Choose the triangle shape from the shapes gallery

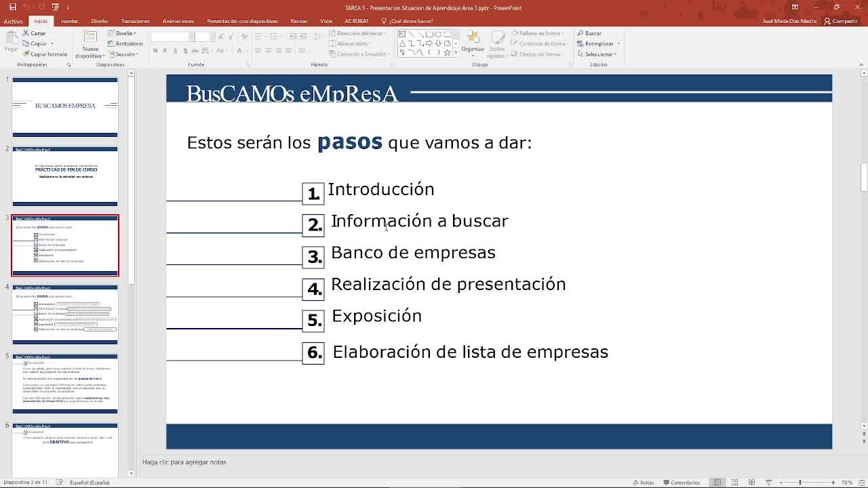(x=403, y=43)
